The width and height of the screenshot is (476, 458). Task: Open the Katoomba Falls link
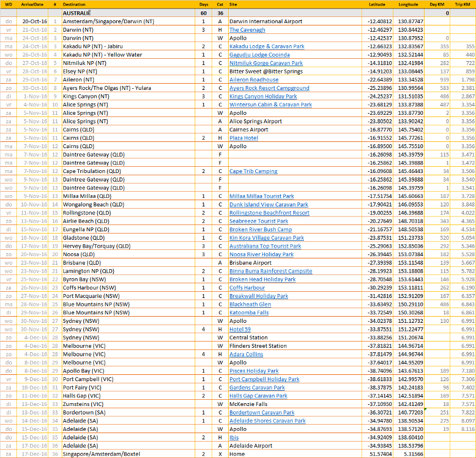pyautogui.click(x=248, y=313)
